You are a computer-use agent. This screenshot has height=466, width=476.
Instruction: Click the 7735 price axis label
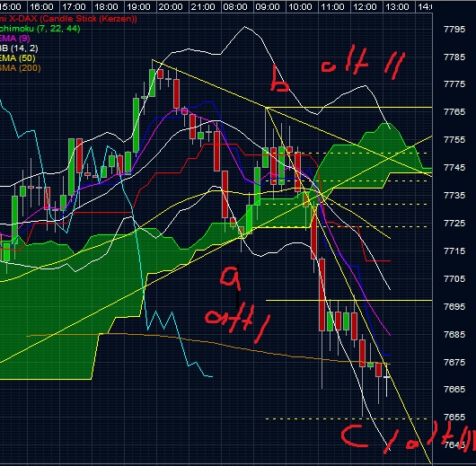[x=454, y=195]
